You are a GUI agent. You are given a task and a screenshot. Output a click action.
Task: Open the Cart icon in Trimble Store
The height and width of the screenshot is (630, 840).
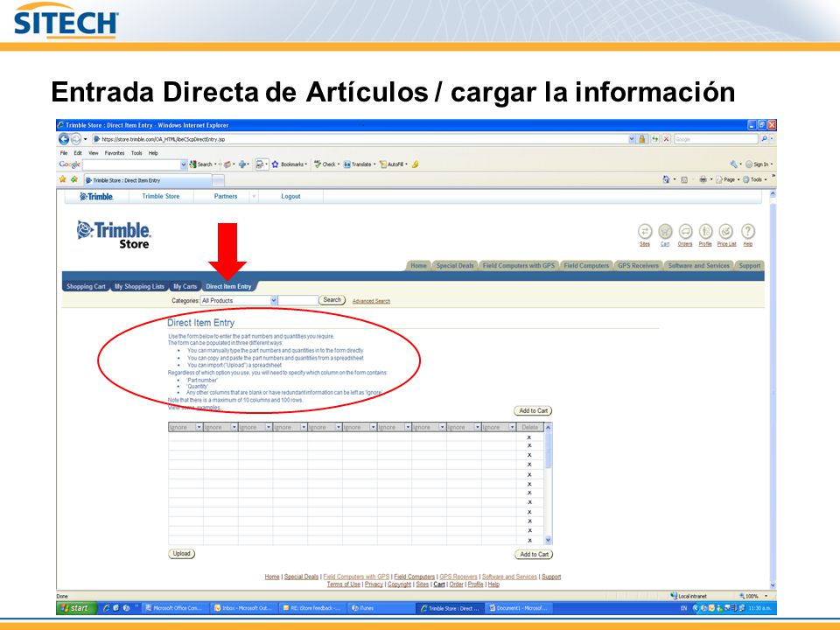point(665,231)
